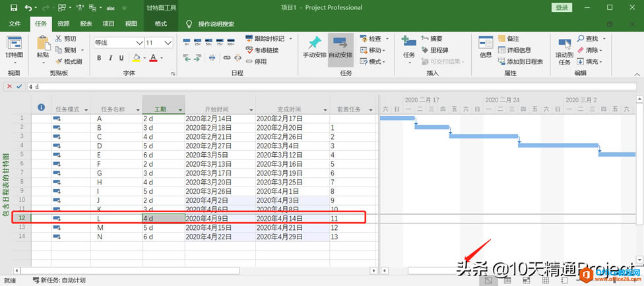Mark the task 50% complete
Screen dimensions: 644x286
(x=213, y=41)
